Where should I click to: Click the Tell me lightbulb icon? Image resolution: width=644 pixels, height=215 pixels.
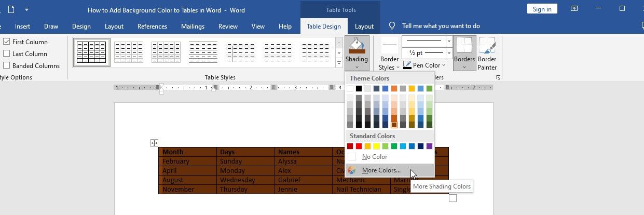(x=392, y=26)
